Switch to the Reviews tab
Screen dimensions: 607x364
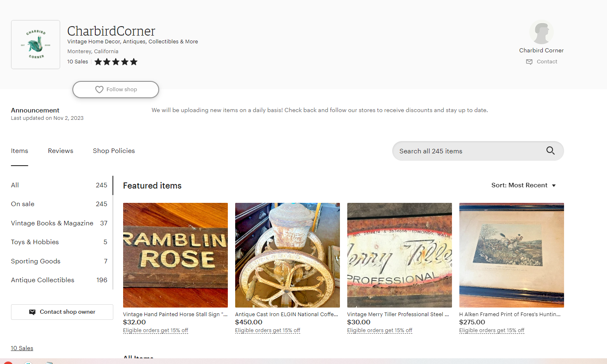[61, 151]
